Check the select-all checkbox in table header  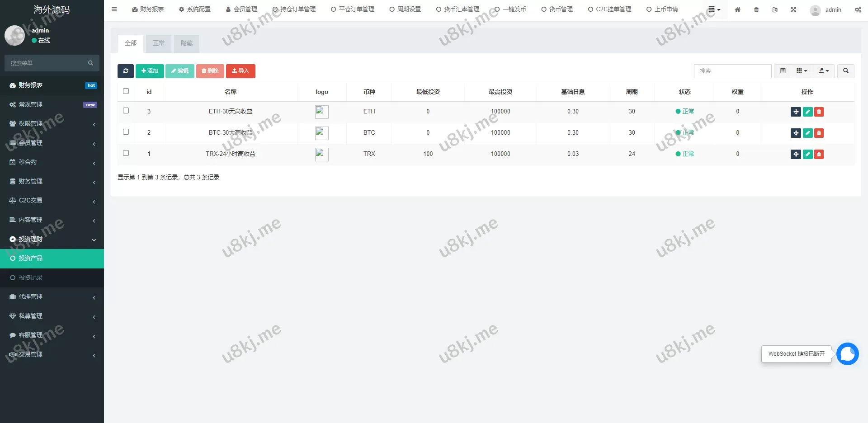126,91
